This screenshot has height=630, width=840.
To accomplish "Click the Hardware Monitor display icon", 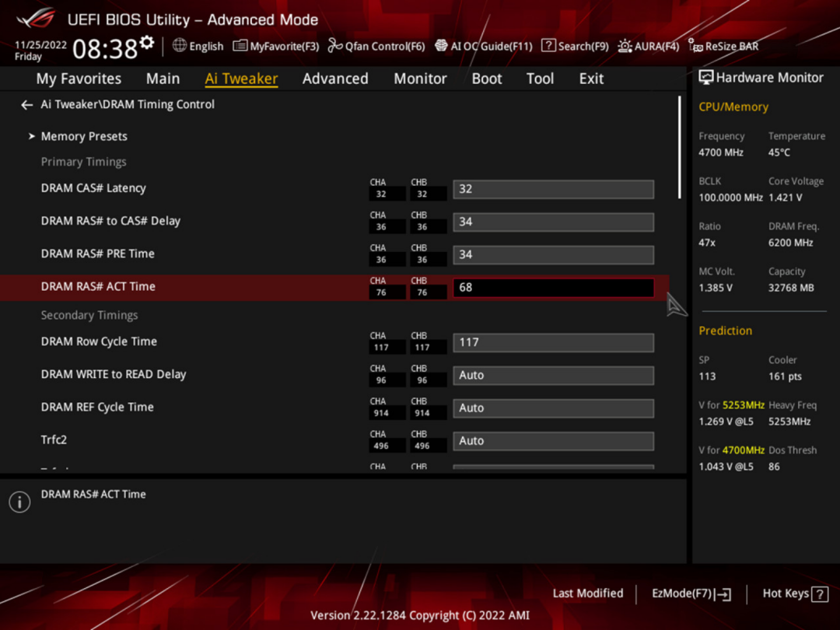I will click(706, 78).
